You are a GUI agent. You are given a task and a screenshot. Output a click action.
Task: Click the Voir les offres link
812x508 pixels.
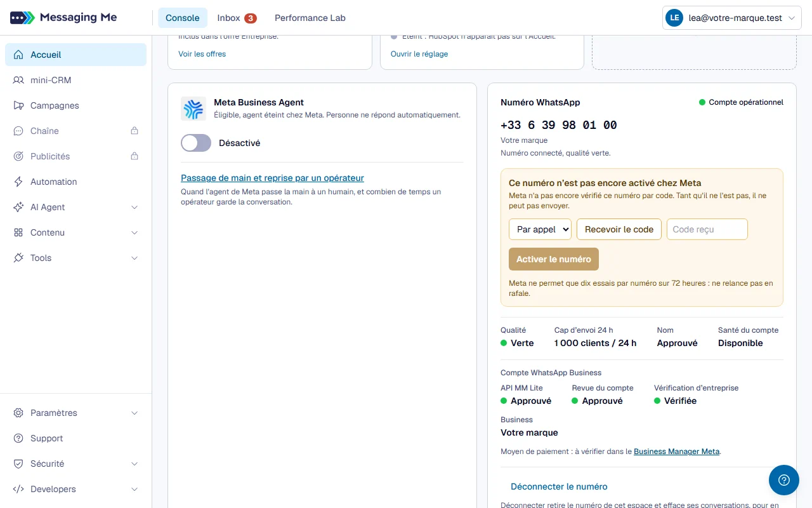[x=202, y=54]
